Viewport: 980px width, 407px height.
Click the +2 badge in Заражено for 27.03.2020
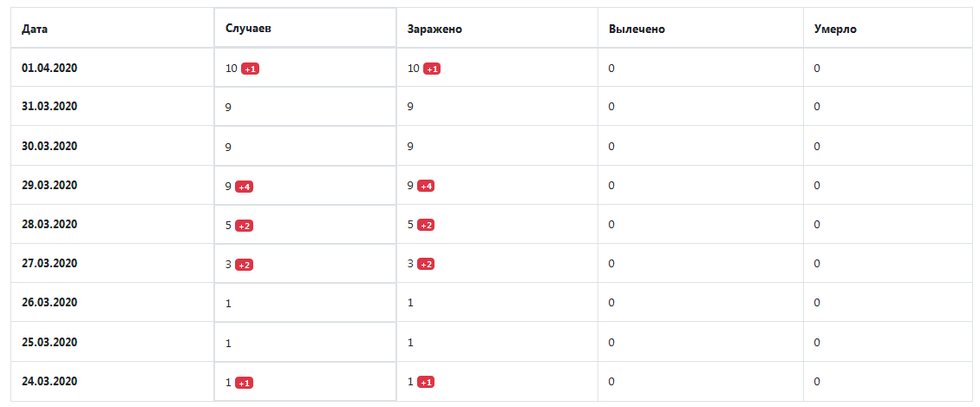[x=426, y=265]
